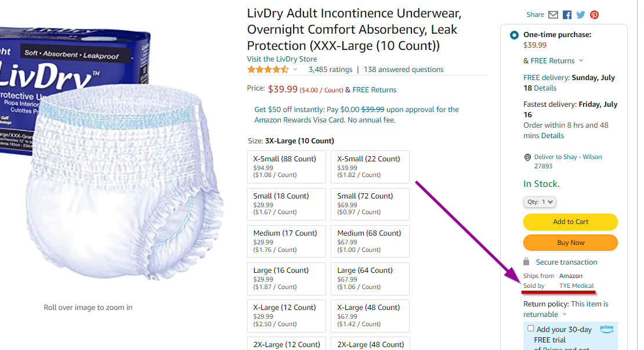The width and height of the screenshot is (644, 350).
Task: Expand FREE Returns chevron in buy box
Action: pos(581,61)
